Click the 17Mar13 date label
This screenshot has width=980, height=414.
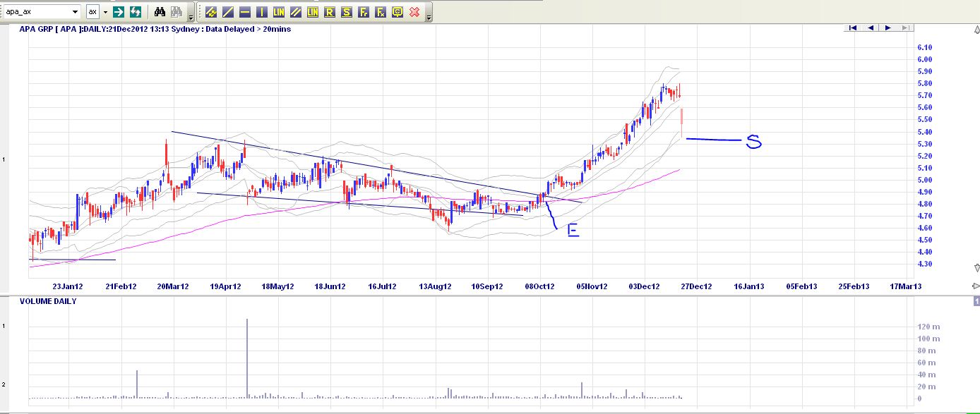coord(907,287)
